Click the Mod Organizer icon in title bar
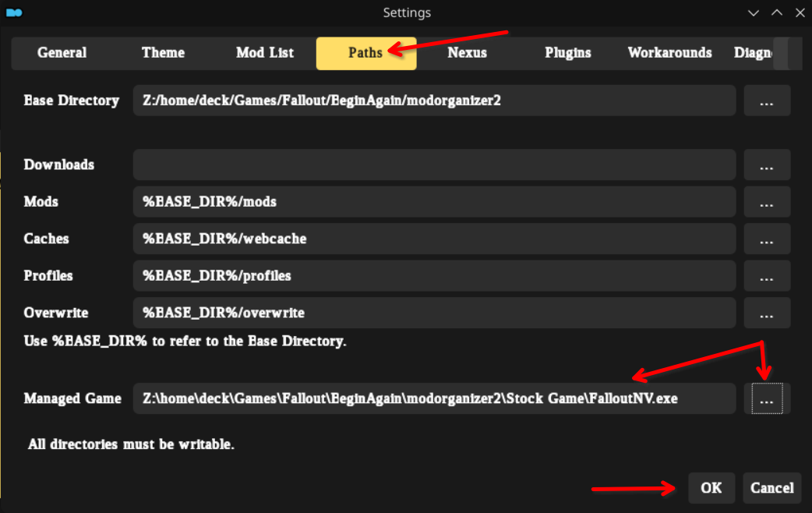Screen dimensions: 812x513 click(x=14, y=12)
